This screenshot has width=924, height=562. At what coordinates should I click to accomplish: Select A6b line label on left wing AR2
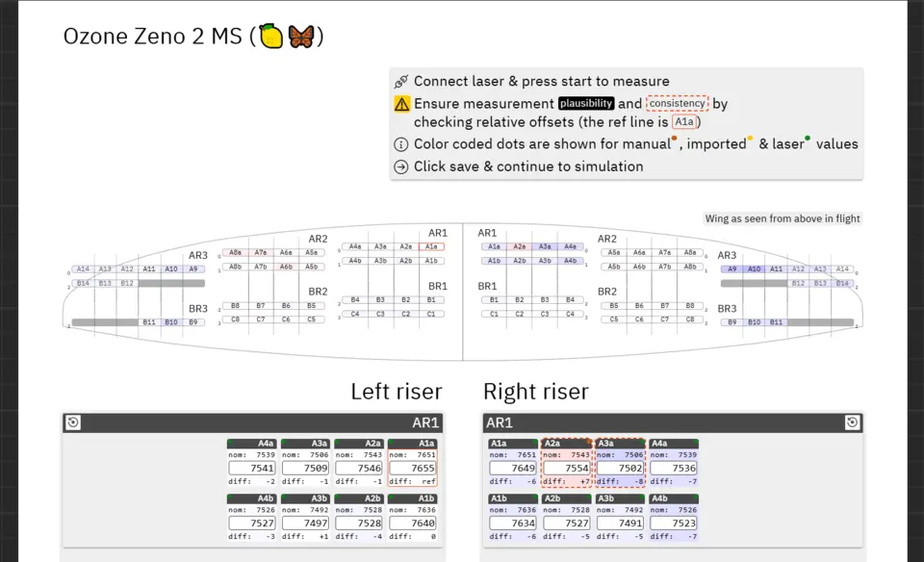coord(286,267)
